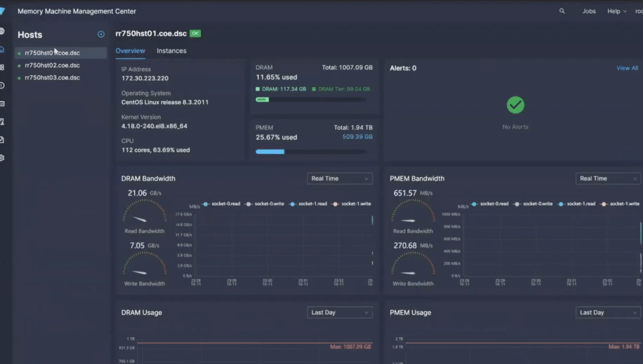Toggle socket-1.read series in PMEM Bandwidth
This screenshot has height=364, width=643.
[577, 204]
